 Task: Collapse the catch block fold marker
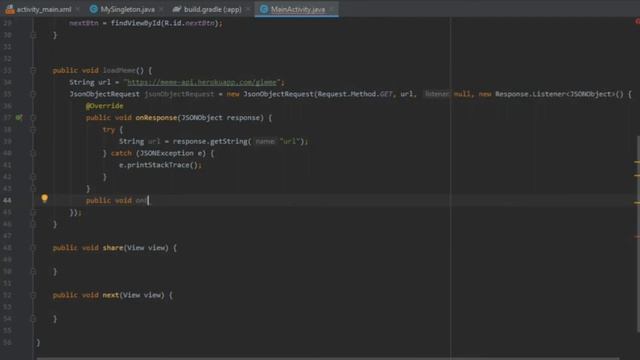[34, 153]
